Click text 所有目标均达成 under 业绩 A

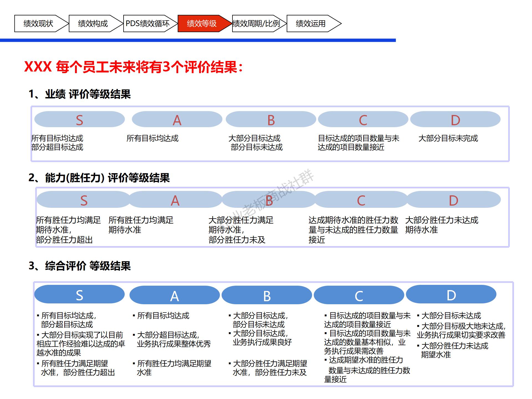[153, 138]
